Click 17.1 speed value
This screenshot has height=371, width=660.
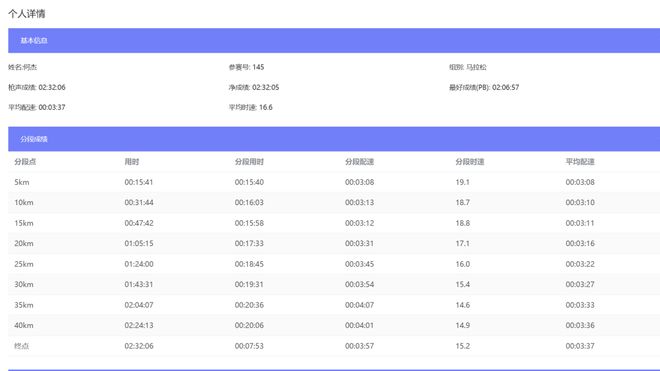(462, 243)
